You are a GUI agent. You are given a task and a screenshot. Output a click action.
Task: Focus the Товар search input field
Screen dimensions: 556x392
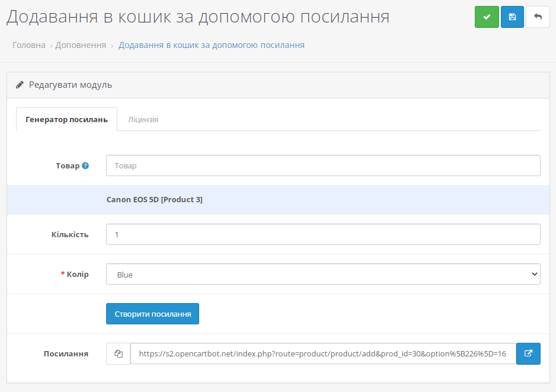(x=323, y=166)
